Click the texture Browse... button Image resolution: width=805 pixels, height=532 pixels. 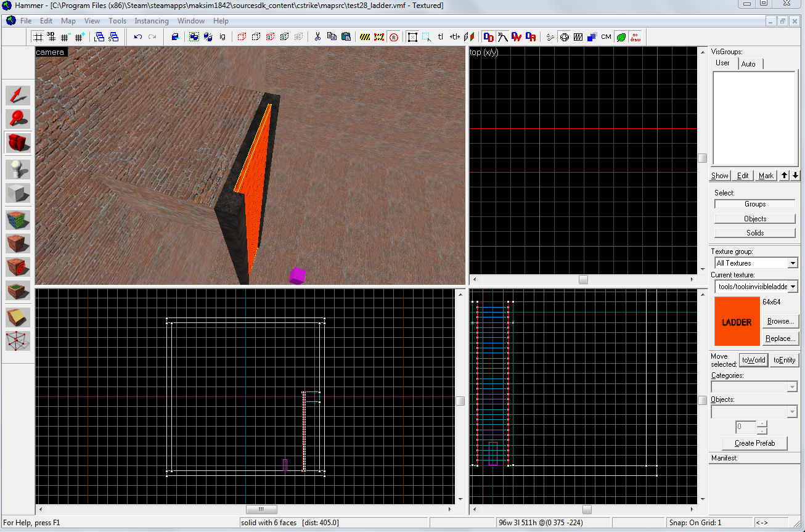pos(781,321)
